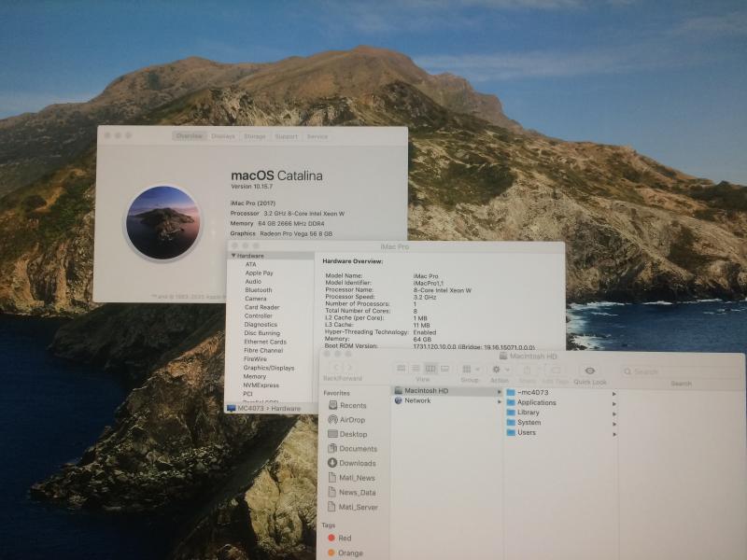Switch to Displays tab in About This Mac
This screenshot has height=560, width=747.
tap(223, 136)
